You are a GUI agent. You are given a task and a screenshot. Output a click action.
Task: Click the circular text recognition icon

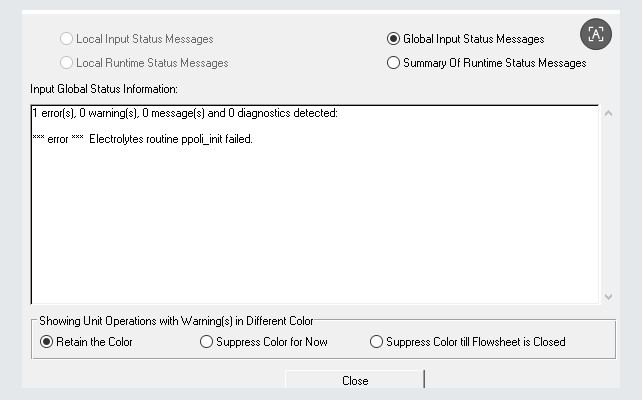point(596,34)
